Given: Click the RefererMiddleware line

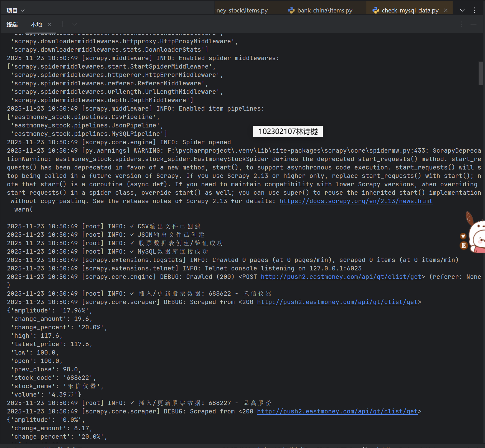Looking at the screenshot, I should pos(109,83).
